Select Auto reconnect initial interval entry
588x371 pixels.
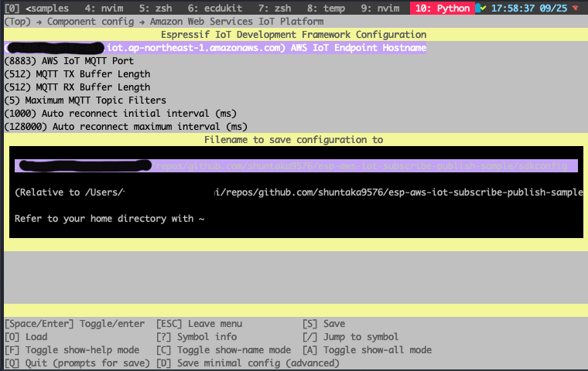[121, 113]
